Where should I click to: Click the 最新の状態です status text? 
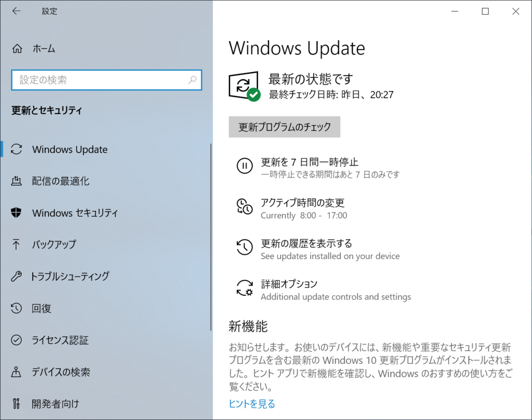[x=311, y=79]
